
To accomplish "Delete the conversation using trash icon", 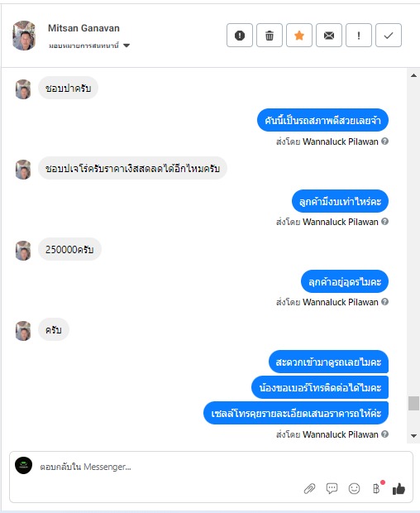I will [270, 36].
